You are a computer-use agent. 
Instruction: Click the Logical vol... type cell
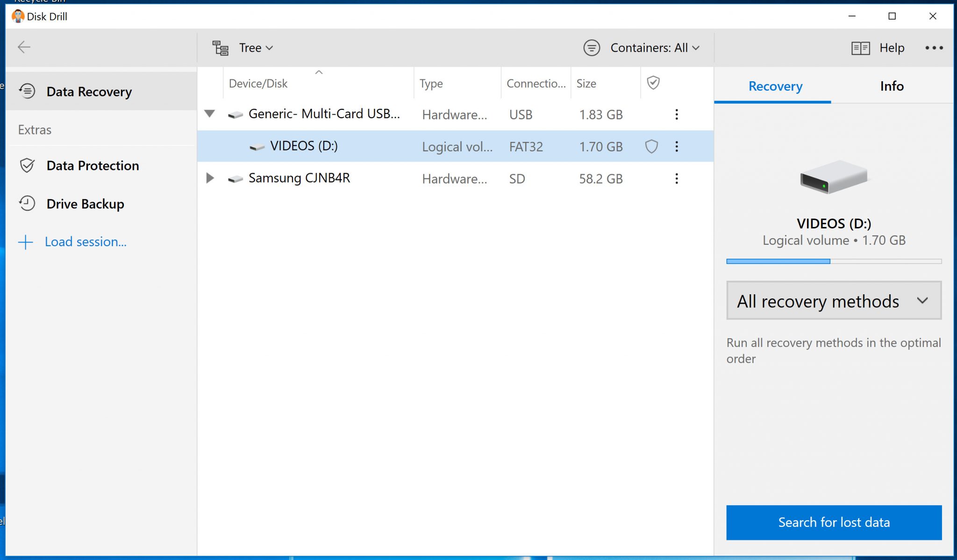click(457, 147)
